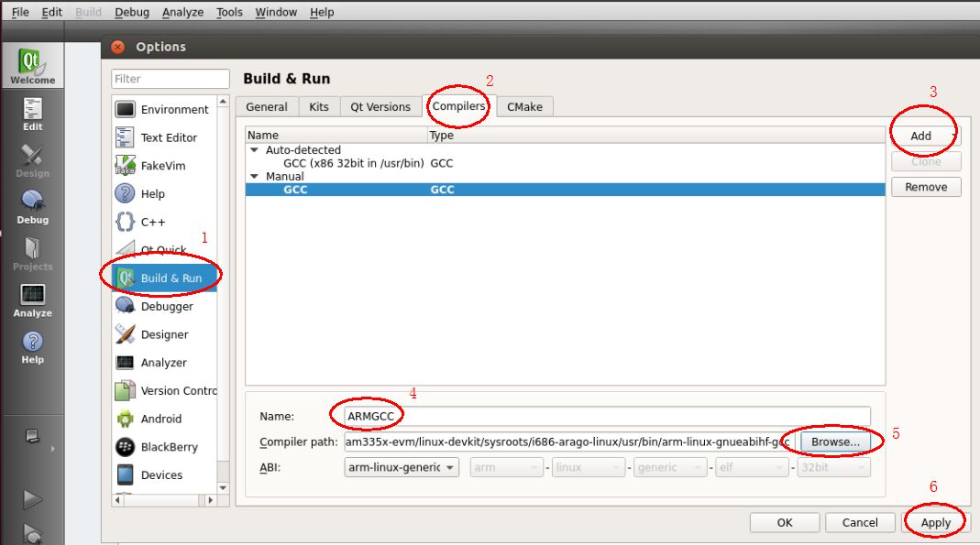This screenshot has width=980, height=545.
Task: Open the generic flavor dropdown
Action: coord(670,467)
